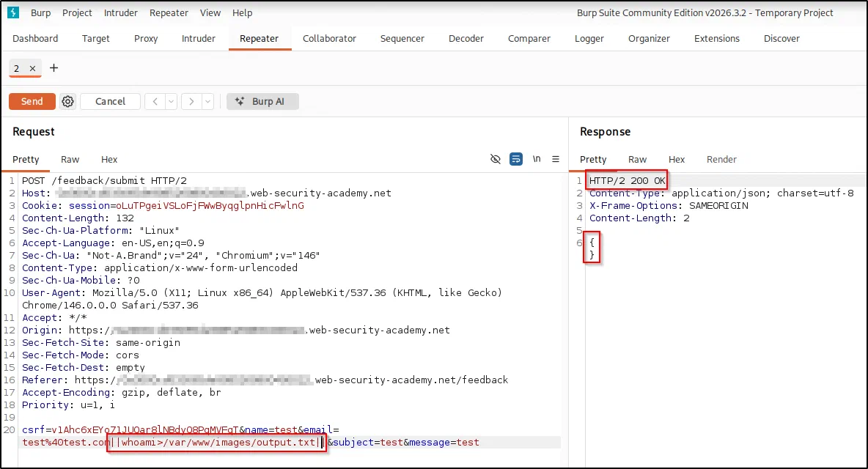868x469 pixels.
Task: Toggle hide non-printable characters eye icon
Action: coord(496,159)
